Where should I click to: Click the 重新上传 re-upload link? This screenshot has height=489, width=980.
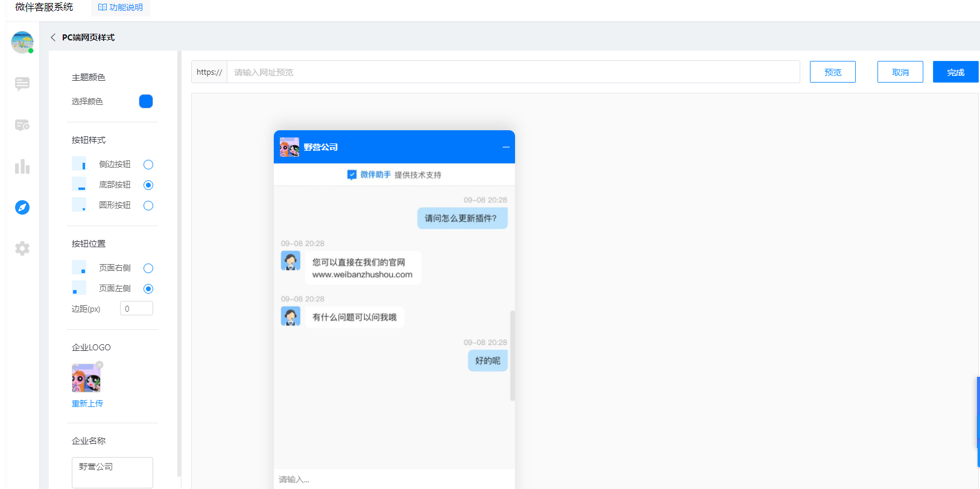[x=87, y=403]
